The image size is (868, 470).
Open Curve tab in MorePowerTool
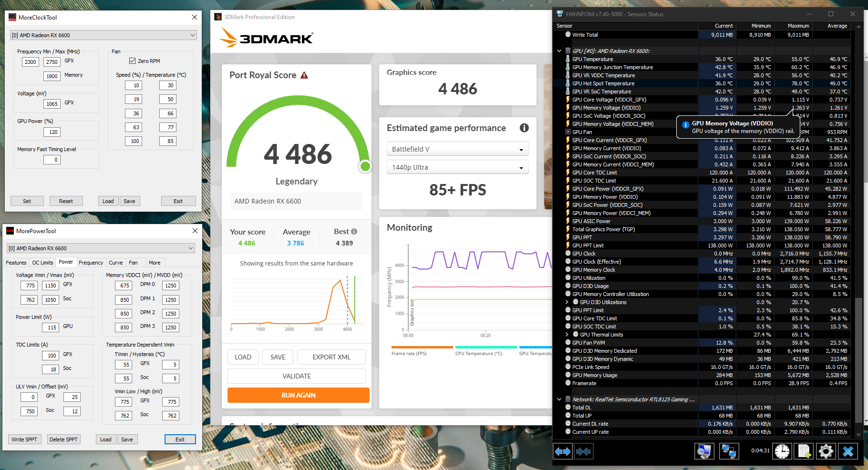(x=116, y=263)
